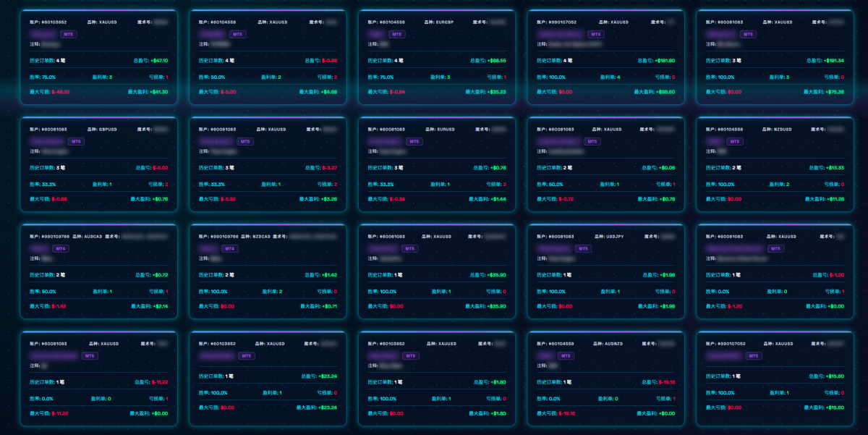
Task: Click the max loss $-48.35 value
Action: click(60, 93)
